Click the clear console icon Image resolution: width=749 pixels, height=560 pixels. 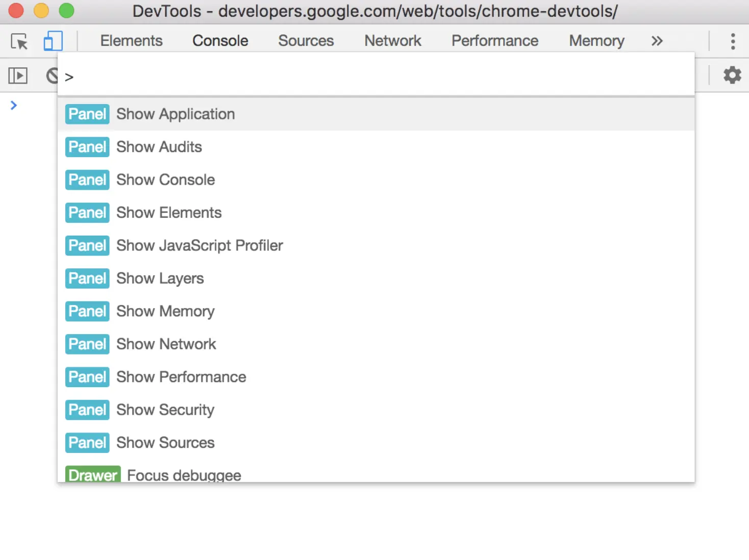(x=52, y=76)
